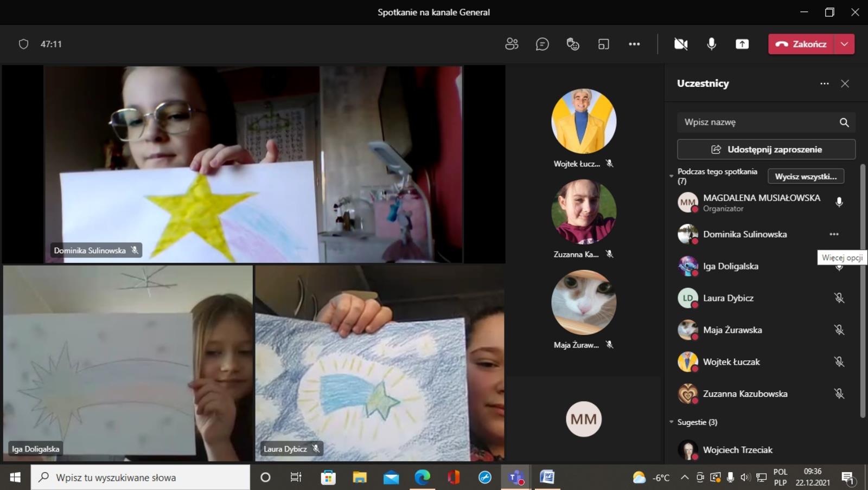Click Laura Dybicz video tile
The image size is (868, 490).
(380, 363)
